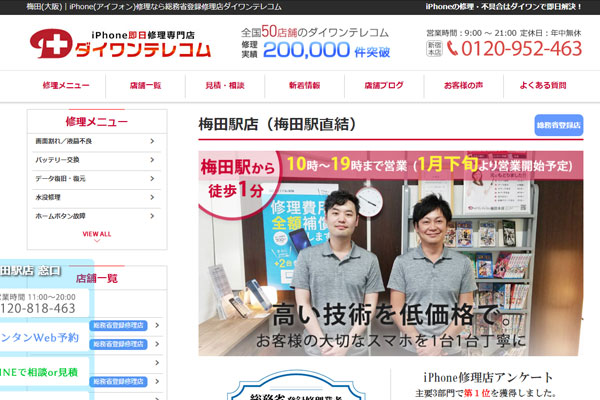This screenshot has width=600, height=400.
Task: Click the 第1位を獲得しました text line
Action: coord(486,393)
